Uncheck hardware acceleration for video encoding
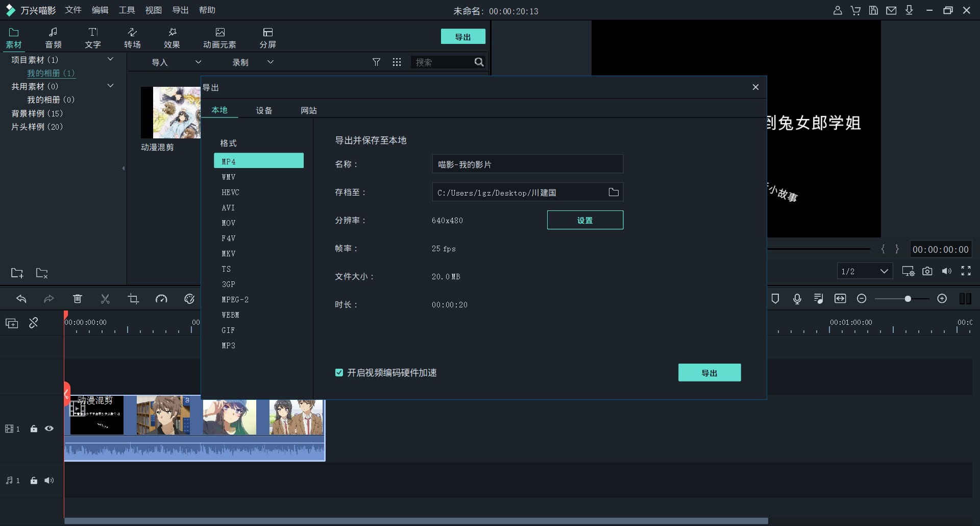980x526 pixels. click(x=339, y=373)
